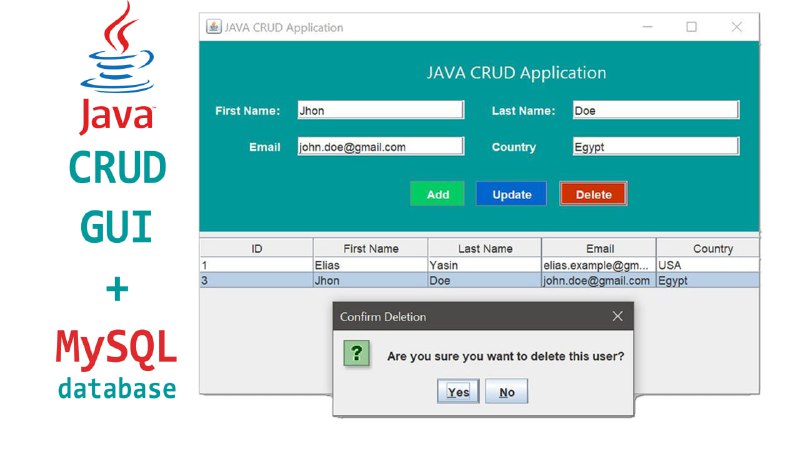Cancel deletion with the No button
The image size is (800, 449).
coord(507,391)
